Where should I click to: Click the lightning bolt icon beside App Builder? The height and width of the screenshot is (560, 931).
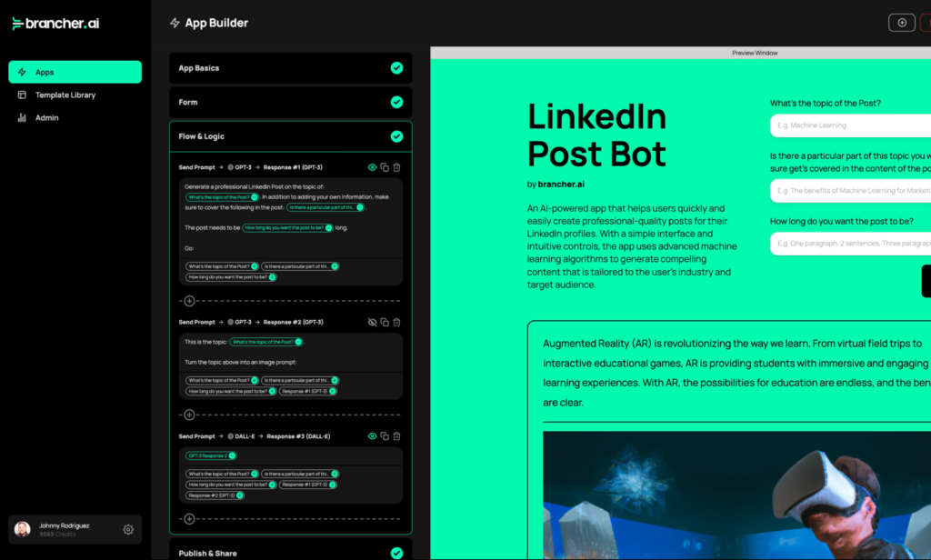tap(175, 23)
